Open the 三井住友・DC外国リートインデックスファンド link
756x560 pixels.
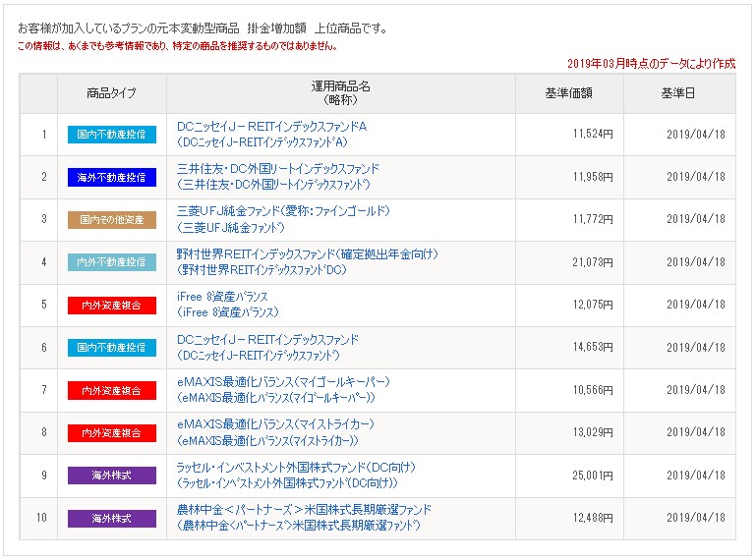(277, 169)
